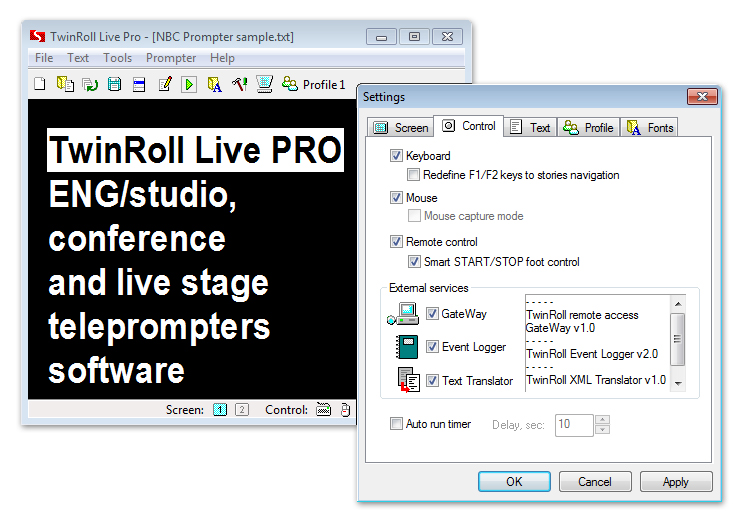Uncheck the Keyboard checkbox

pos(397,156)
